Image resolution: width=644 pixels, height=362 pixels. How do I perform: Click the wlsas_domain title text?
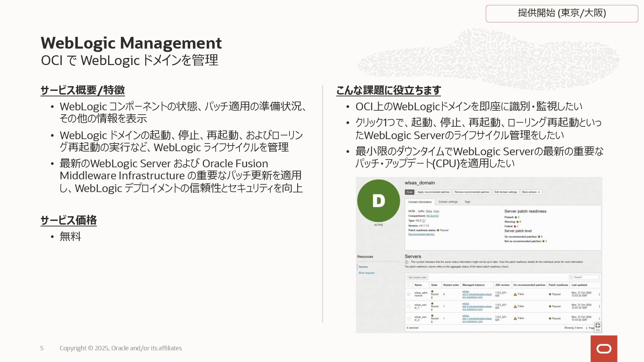click(420, 183)
